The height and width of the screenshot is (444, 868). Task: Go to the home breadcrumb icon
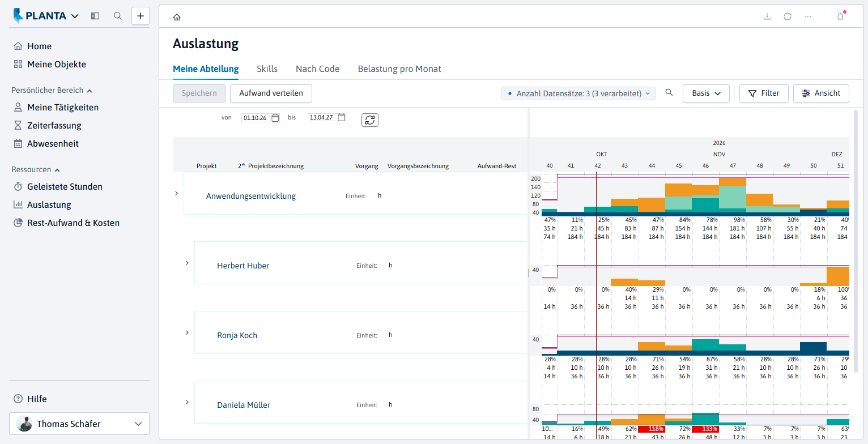tap(177, 17)
